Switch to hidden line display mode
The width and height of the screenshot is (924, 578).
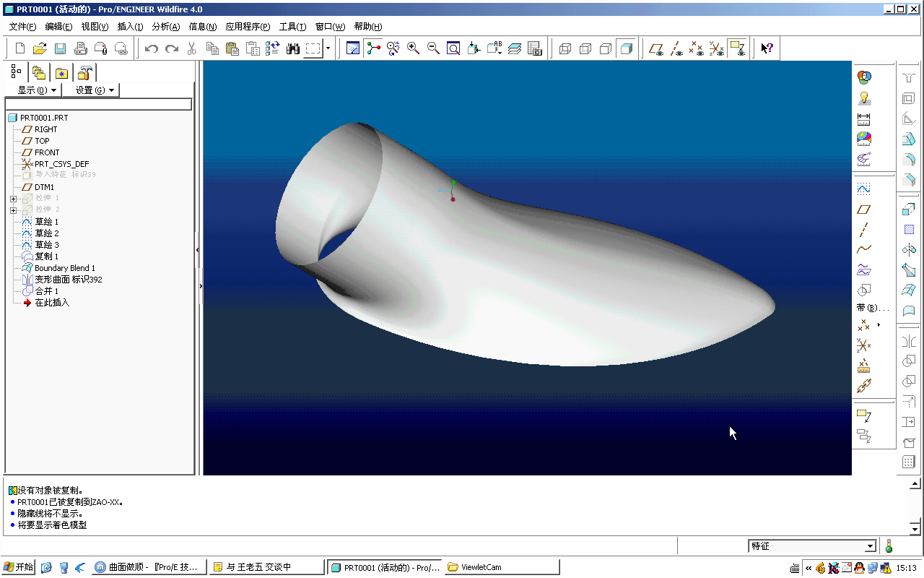point(585,48)
